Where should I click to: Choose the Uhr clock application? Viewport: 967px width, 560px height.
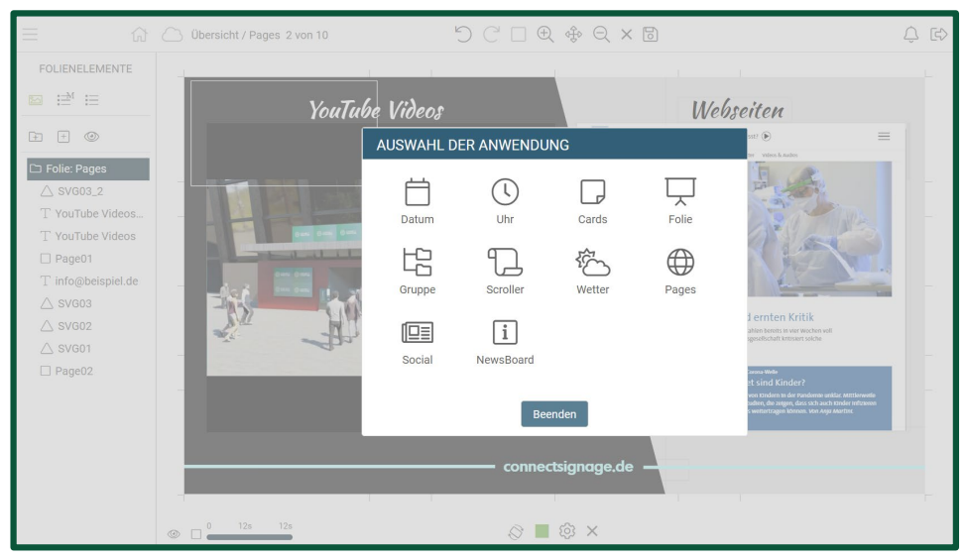(505, 192)
